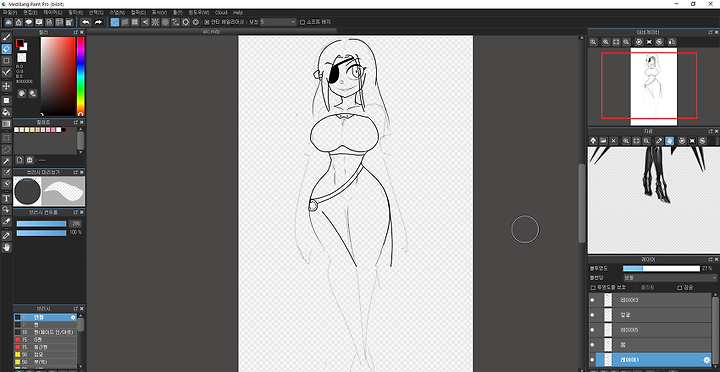This screenshot has height=372, width=720.
Task: Enable the soft edge checkbox
Action: [302, 22]
